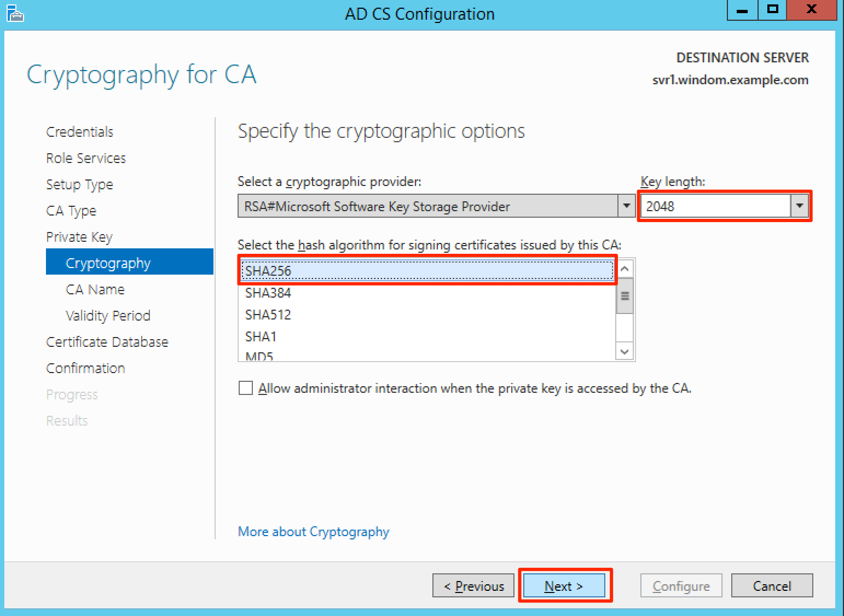Select CA Type in navigation

pos(71,211)
